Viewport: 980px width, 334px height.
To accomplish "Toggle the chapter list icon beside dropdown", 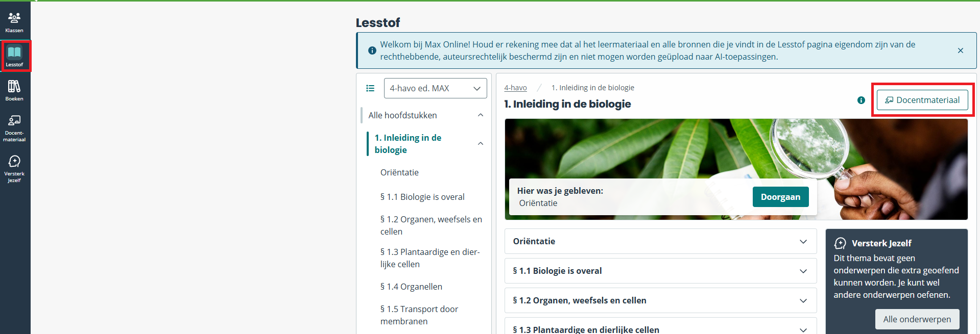I will (370, 88).
